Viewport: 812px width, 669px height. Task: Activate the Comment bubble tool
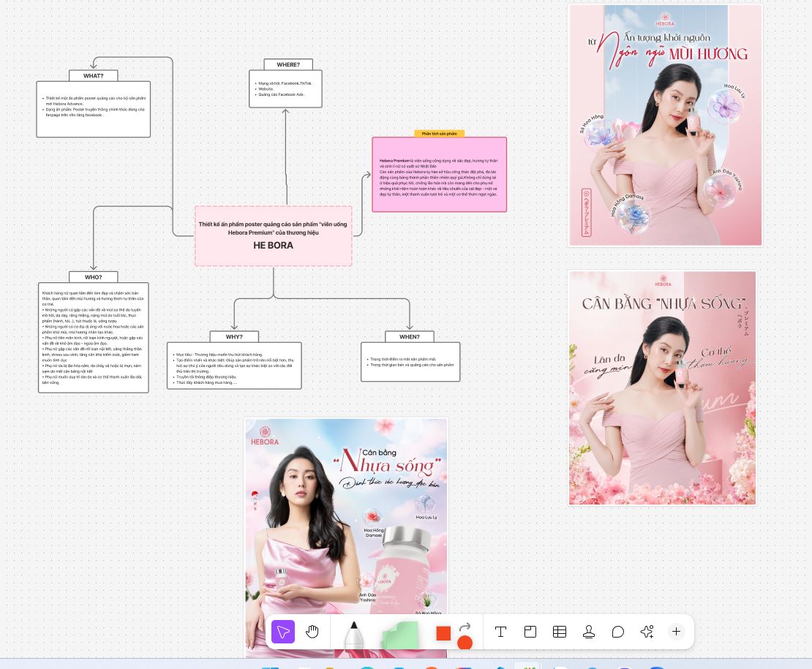click(x=618, y=632)
